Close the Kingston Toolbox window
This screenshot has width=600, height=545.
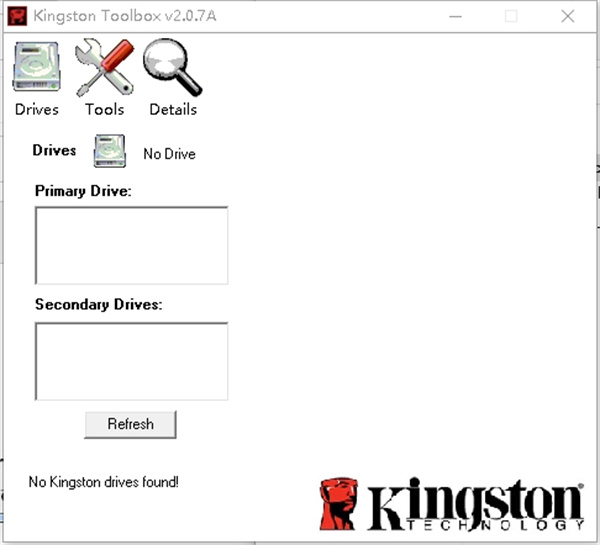[x=567, y=17]
